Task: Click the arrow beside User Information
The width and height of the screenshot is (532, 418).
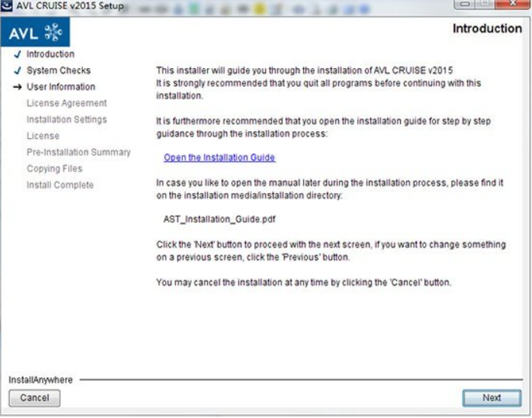Action: (x=17, y=87)
